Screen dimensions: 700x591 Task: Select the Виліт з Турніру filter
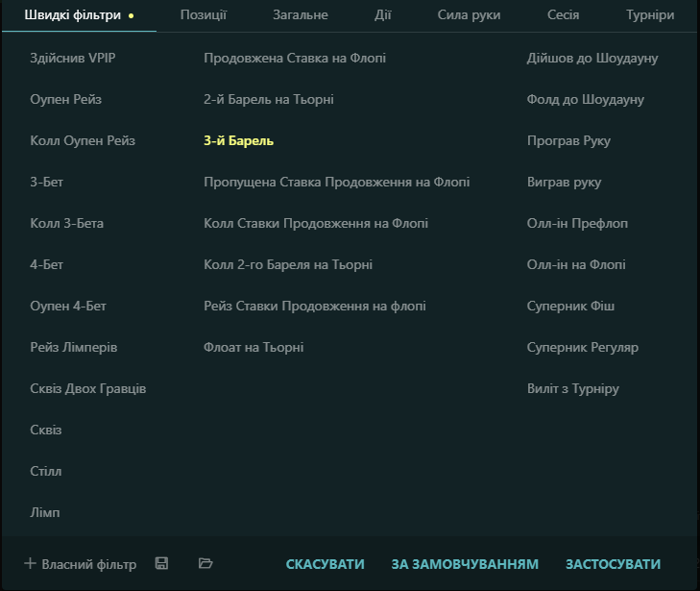point(573,388)
